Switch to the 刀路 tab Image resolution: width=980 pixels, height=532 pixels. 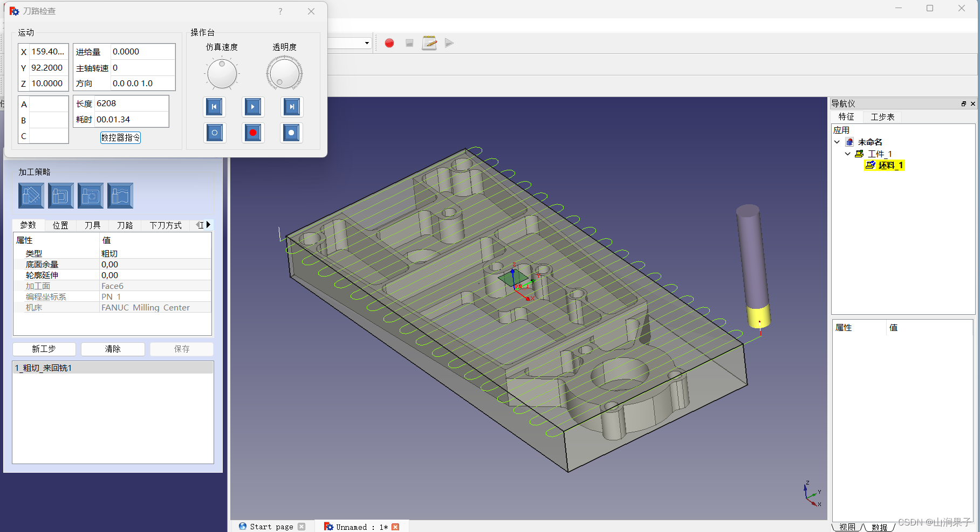click(125, 225)
